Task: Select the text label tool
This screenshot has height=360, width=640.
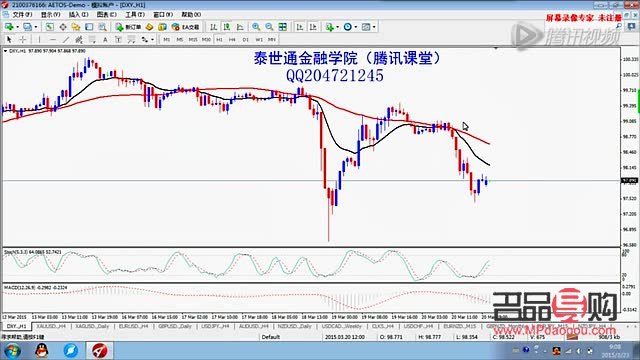Action: click(x=118, y=40)
